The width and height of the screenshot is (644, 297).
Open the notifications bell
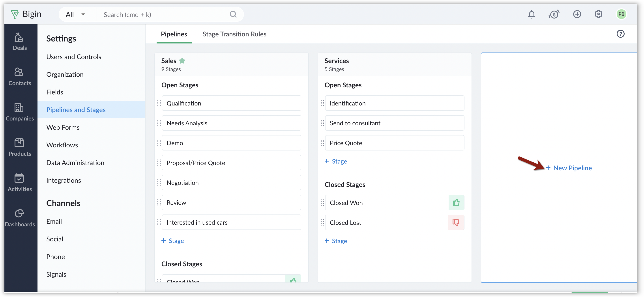532,15
